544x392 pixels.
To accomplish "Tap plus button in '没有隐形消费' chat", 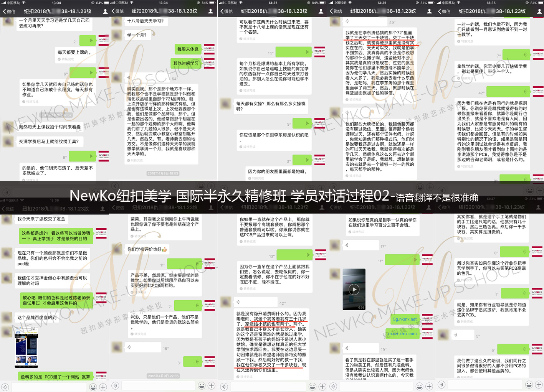I will (322, 387).
